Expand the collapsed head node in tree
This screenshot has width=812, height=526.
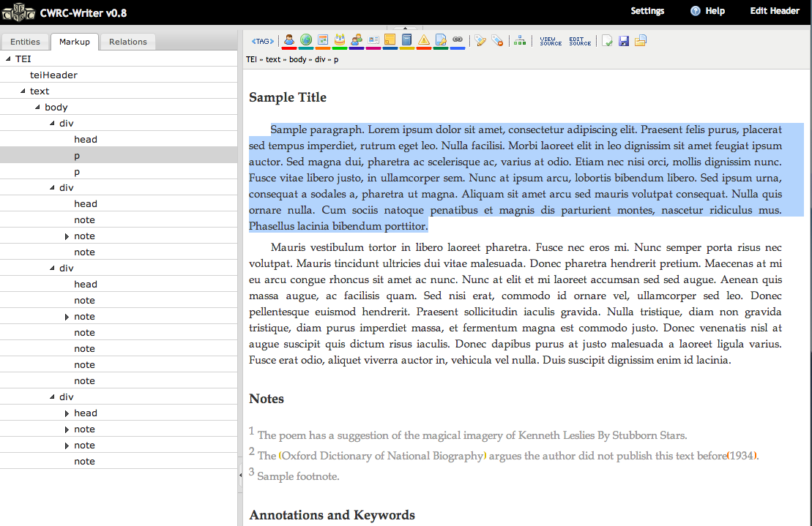[67, 413]
